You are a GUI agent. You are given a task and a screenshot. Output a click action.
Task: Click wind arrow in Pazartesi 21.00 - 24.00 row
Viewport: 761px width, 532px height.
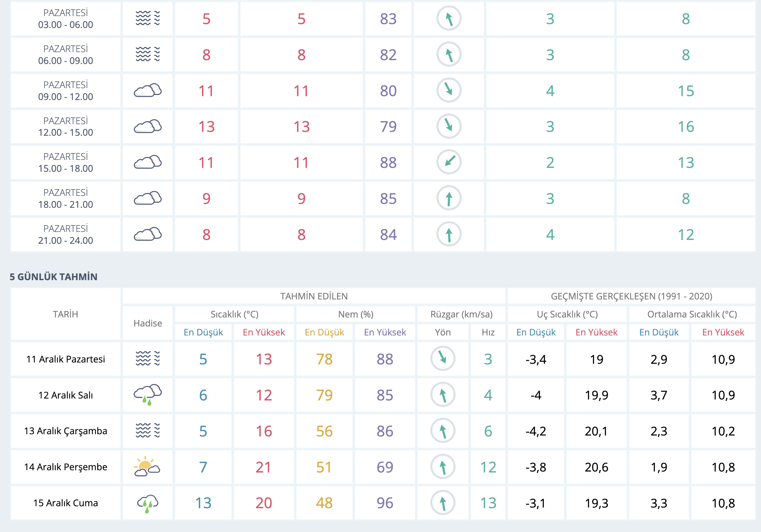pyautogui.click(x=449, y=234)
